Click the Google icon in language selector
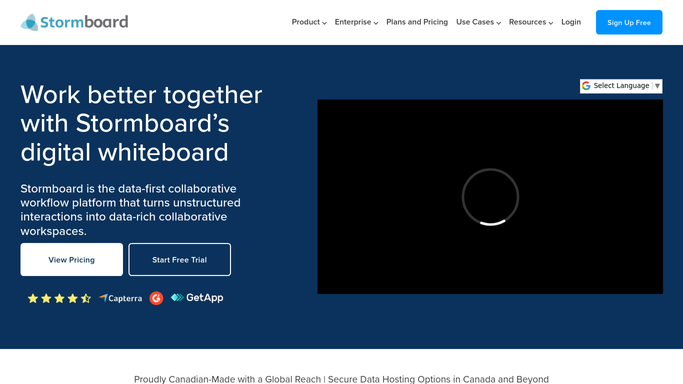Image resolution: width=683 pixels, height=384 pixels. pyautogui.click(x=586, y=86)
